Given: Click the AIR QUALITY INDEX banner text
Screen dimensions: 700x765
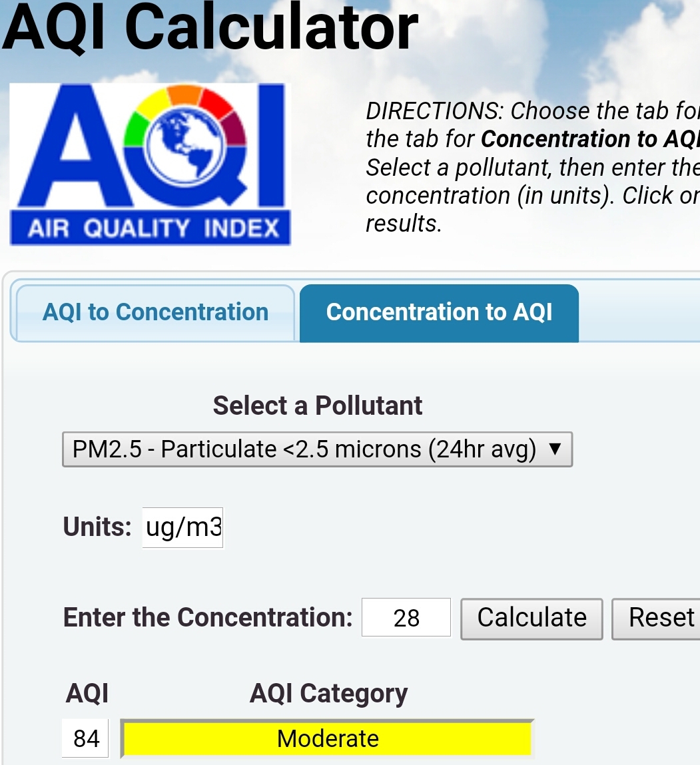Looking at the screenshot, I should pyautogui.click(x=153, y=228).
